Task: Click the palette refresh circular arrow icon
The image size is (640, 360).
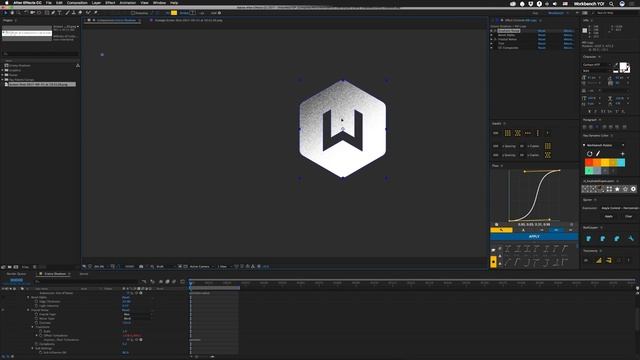Action: [589, 153]
